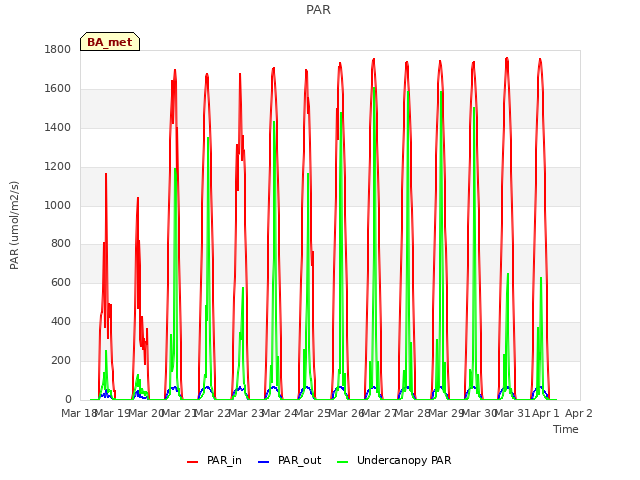Click the 400 y-axis tick label
Viewport: 640px width, 480px height.
point(61,322)
